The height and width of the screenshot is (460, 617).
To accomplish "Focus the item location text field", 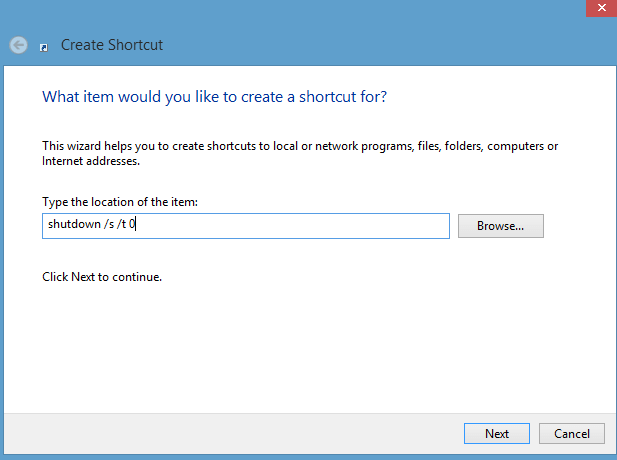I will [x=246, y=226].
